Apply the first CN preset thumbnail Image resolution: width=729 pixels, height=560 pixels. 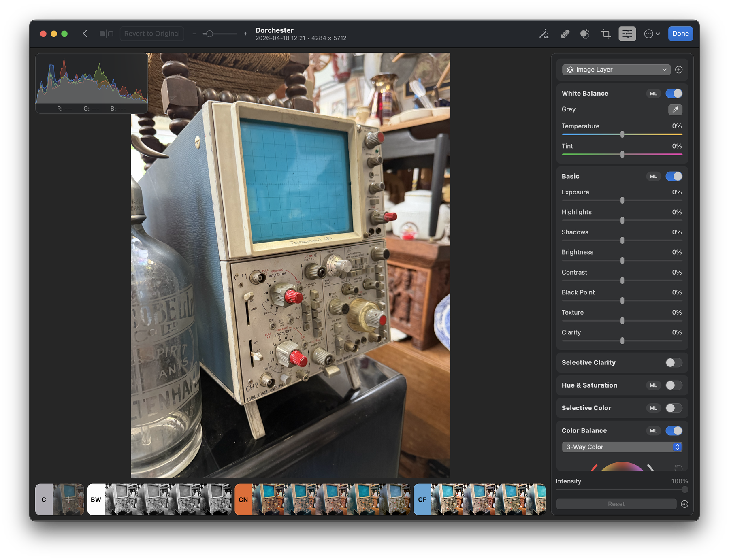(x=268, y=500)
